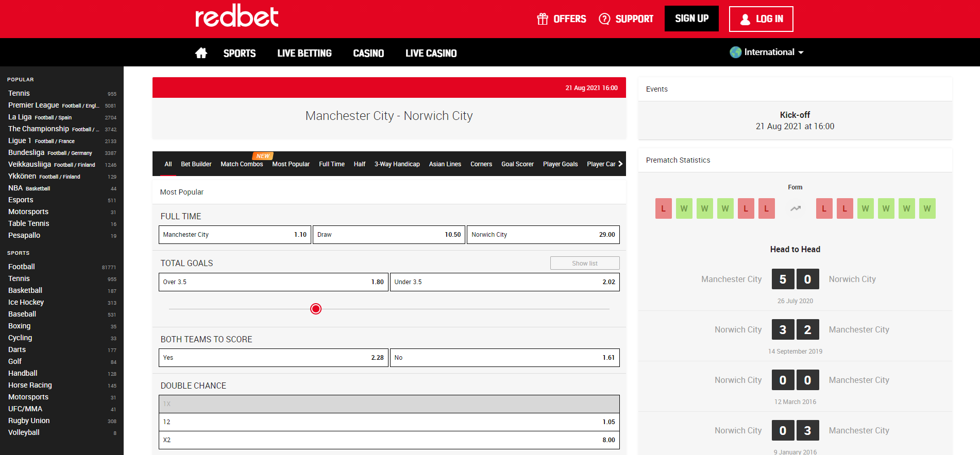Open LIVE BETTING menu

305,53
